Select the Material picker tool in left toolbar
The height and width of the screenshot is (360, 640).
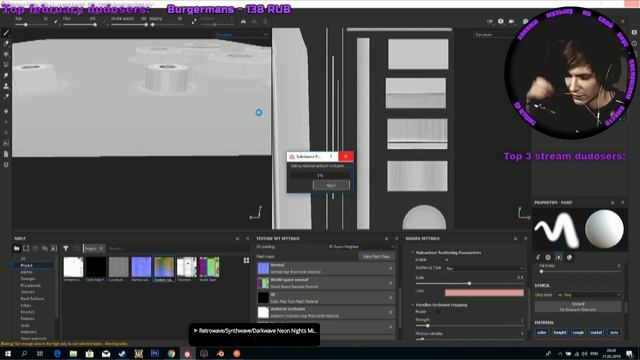[x=6, y=97]
